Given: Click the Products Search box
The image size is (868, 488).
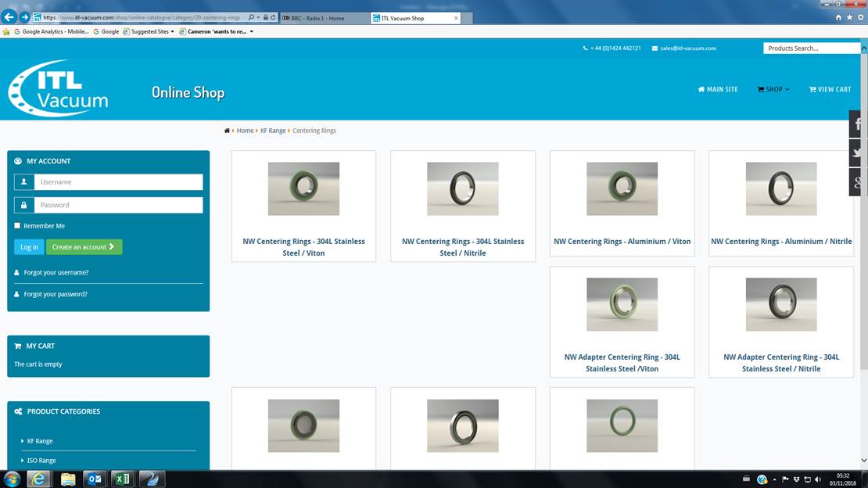Looking at the screenshot, I should click(x=812, y=48).
